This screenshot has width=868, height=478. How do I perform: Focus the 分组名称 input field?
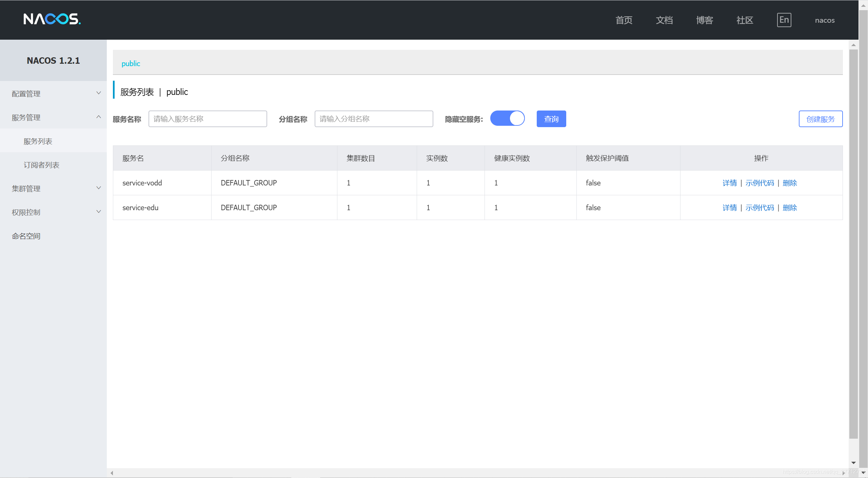click(374, 119)
